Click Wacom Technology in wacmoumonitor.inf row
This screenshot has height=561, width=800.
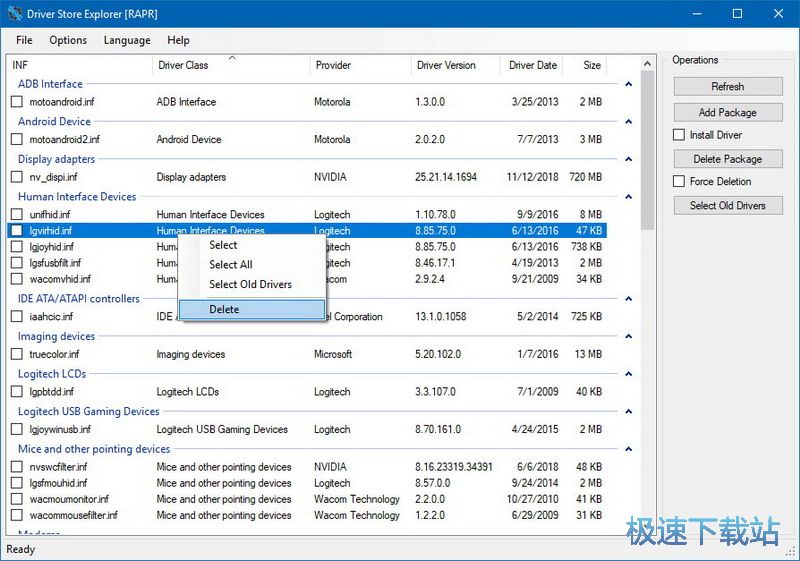(357, 499)
